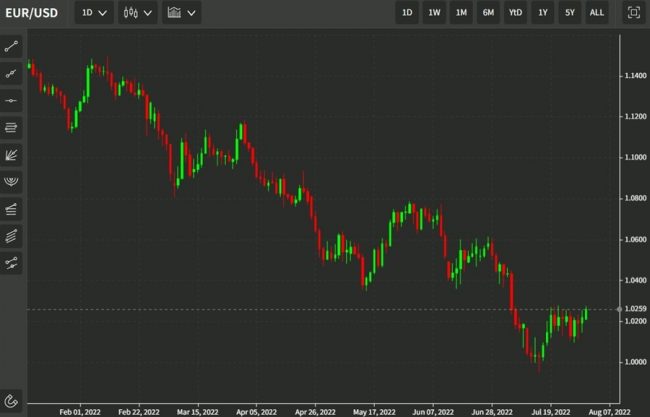Click the 1.0259 current price label
This screenshot has height=417, width=650.
coord(636,309)
